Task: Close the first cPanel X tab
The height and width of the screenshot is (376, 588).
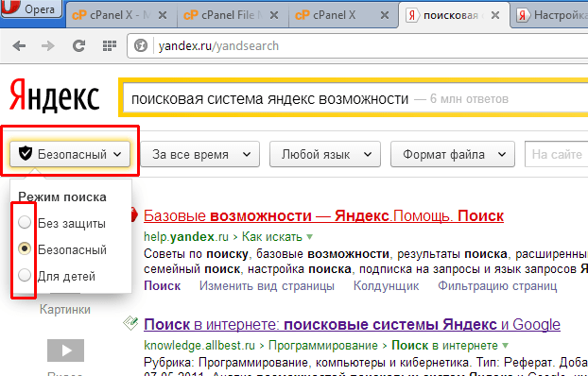Action: click(163, 15)
